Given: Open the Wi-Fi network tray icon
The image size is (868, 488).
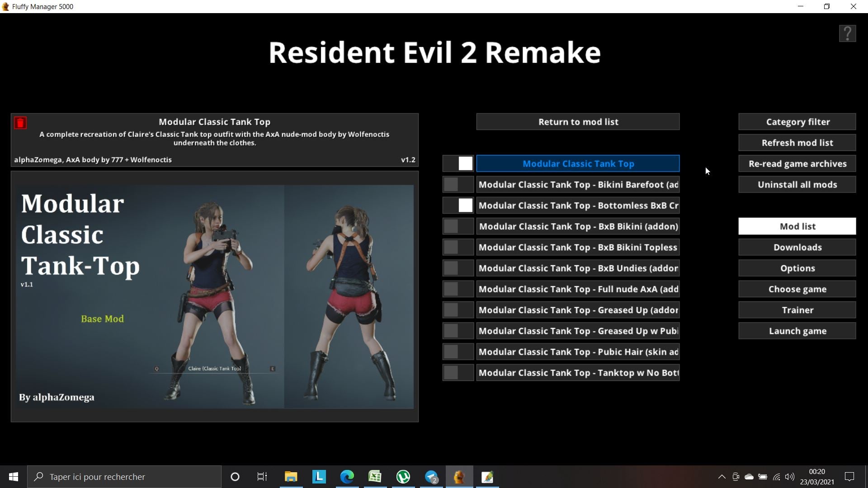Looking at the screenshot, I should (776, 477).
